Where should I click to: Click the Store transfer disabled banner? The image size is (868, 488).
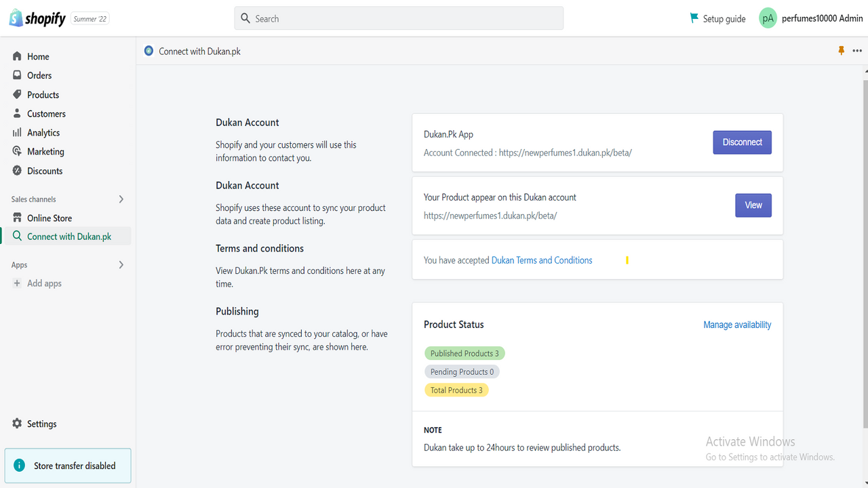click(68, 466)
